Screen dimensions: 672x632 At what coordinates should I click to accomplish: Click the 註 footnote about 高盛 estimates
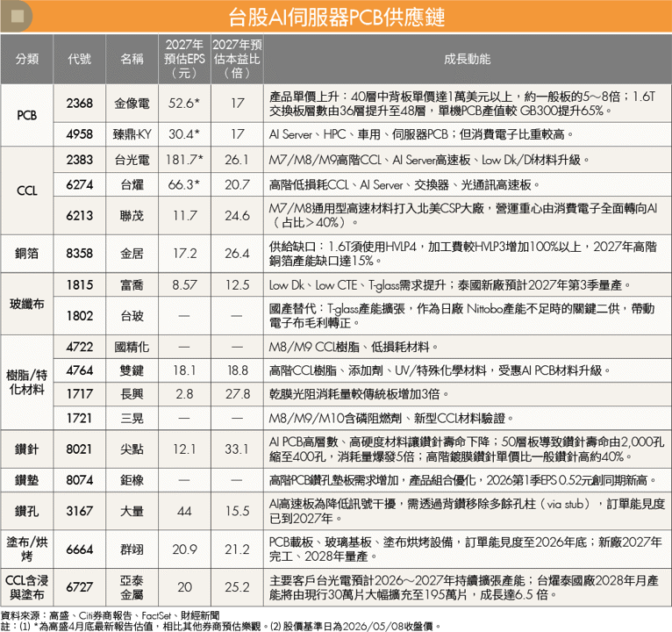[221, 627]
